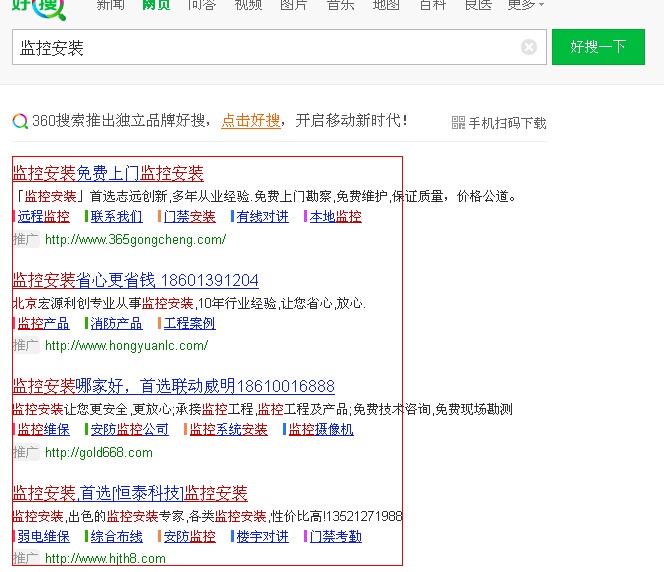Screen dimensions: 664x572
Task: Click description starting 「监控安装」首选志远创新
Action: (x=265, y=196)
